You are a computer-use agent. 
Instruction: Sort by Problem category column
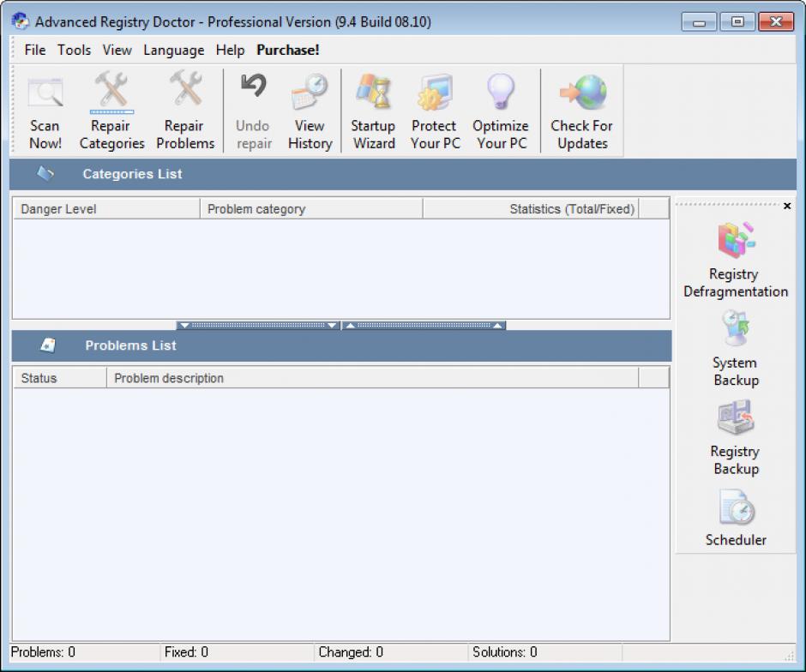click(311, 209)
